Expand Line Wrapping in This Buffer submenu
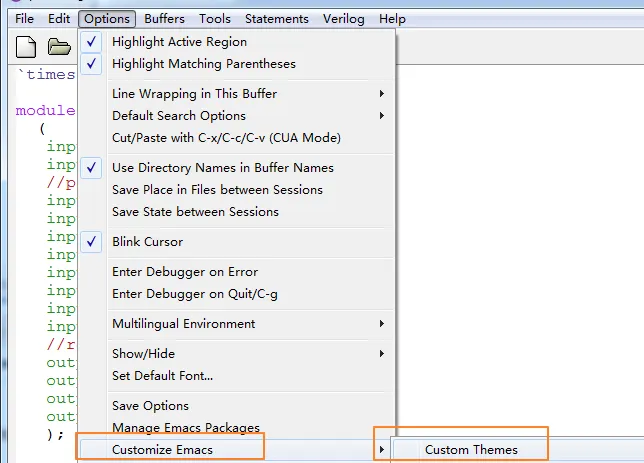The image size is (644, 463). pyautogui.click(x=194, y=94)
